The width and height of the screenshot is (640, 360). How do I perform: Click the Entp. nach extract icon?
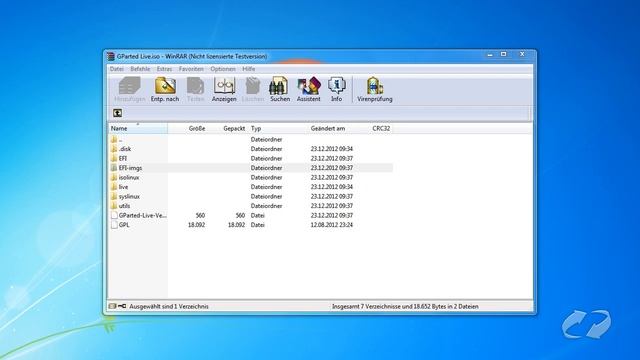165,89
